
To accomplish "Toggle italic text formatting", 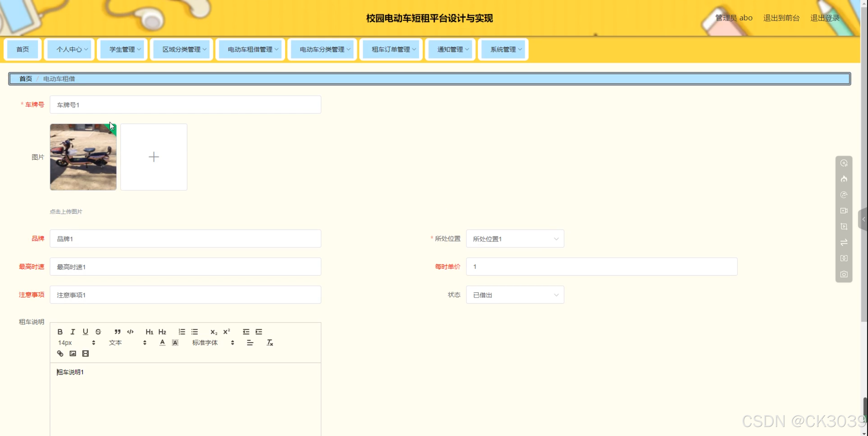I will 72,332.
